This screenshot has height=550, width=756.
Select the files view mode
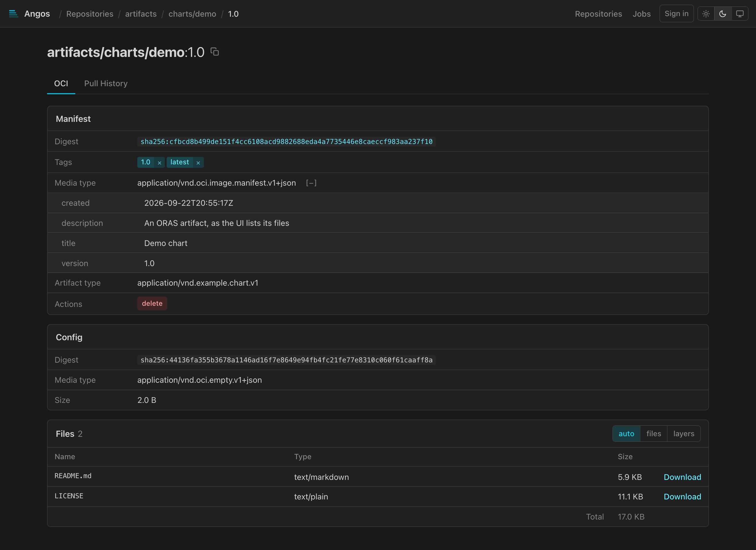(x=653, y=434)
